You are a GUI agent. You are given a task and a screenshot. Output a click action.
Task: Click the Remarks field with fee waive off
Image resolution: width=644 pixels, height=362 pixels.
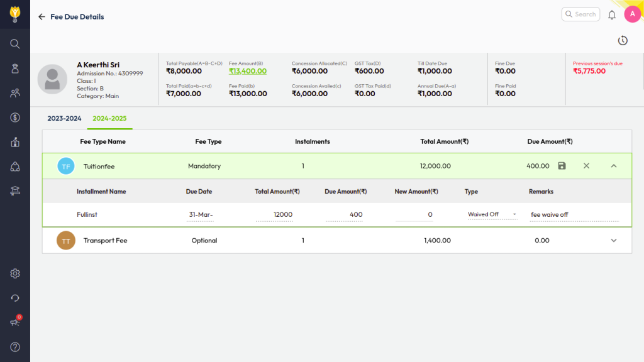pos(572,215)
